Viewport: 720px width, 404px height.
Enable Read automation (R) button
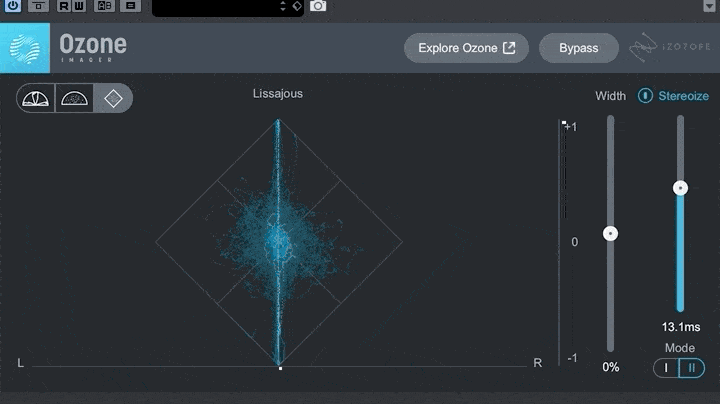tap(64, 6)
